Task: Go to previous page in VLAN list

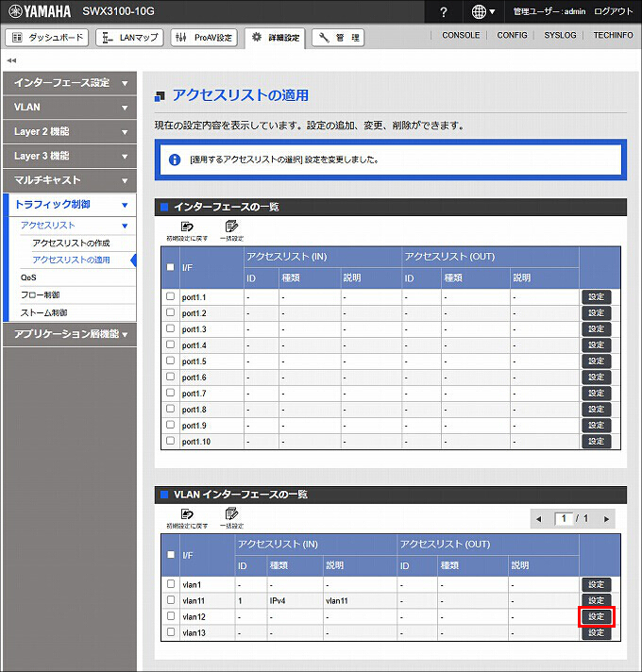Action: pyautogui.click(x=539, y=519)
